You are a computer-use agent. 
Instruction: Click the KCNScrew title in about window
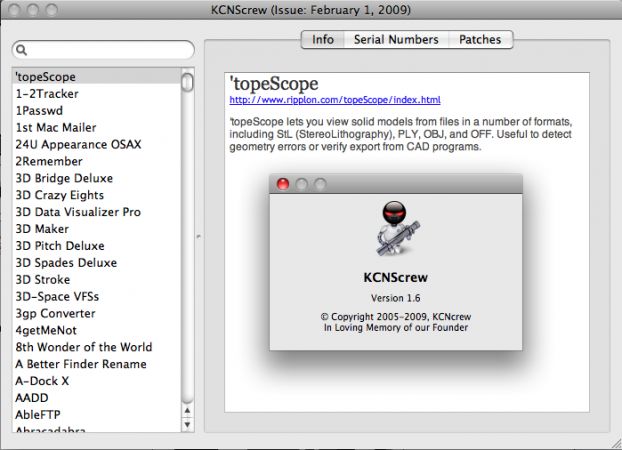[x=395, y=277]
